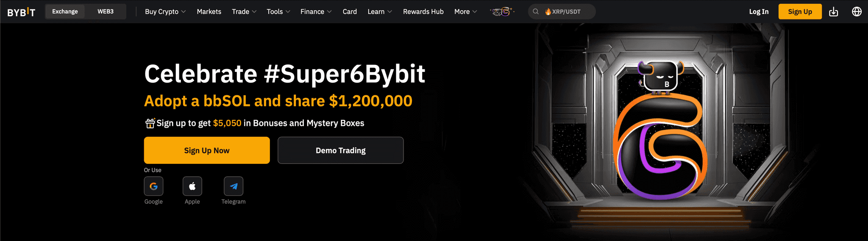Click the XRP/USDT search field
The image size is (868, 241).
coord(562,12)
